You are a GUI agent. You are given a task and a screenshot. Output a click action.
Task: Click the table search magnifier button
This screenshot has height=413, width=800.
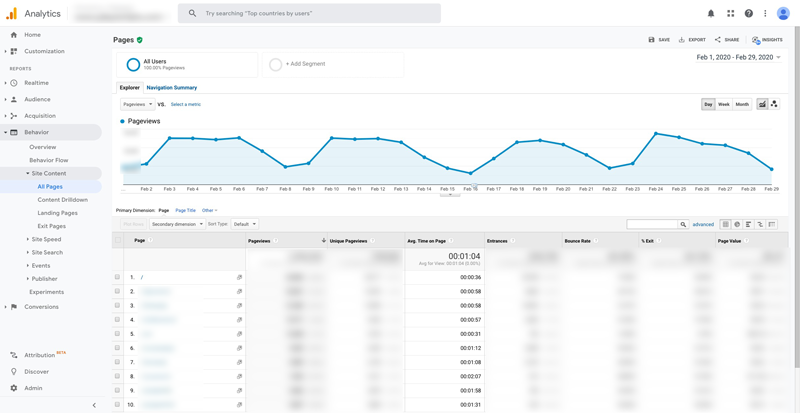(683, 224)
